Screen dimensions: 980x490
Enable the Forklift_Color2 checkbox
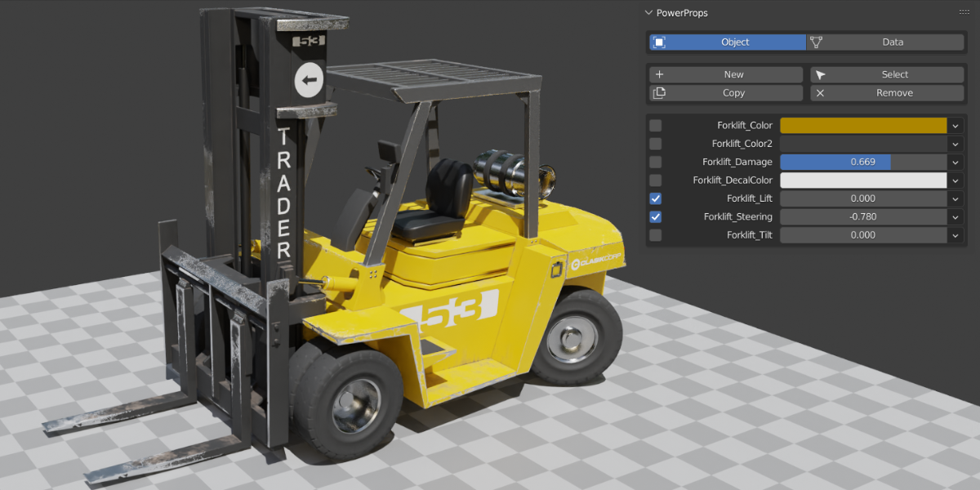[x=656, y=144]
